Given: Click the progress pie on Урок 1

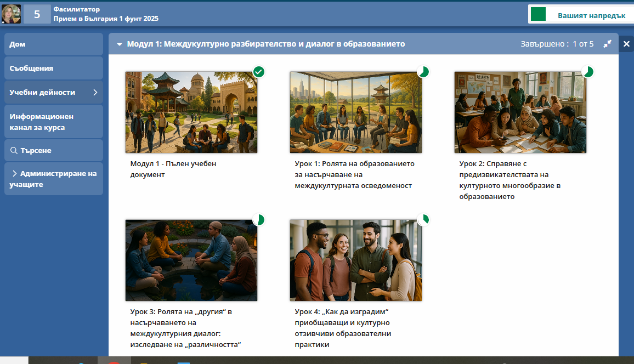Looking at the screenshot, I should pyautogui.click(x=423, y=72).
